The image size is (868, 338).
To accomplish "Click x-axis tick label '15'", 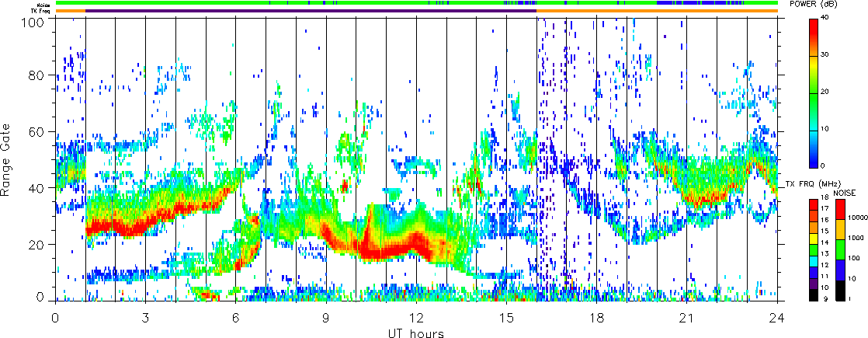I will (506, 317).
